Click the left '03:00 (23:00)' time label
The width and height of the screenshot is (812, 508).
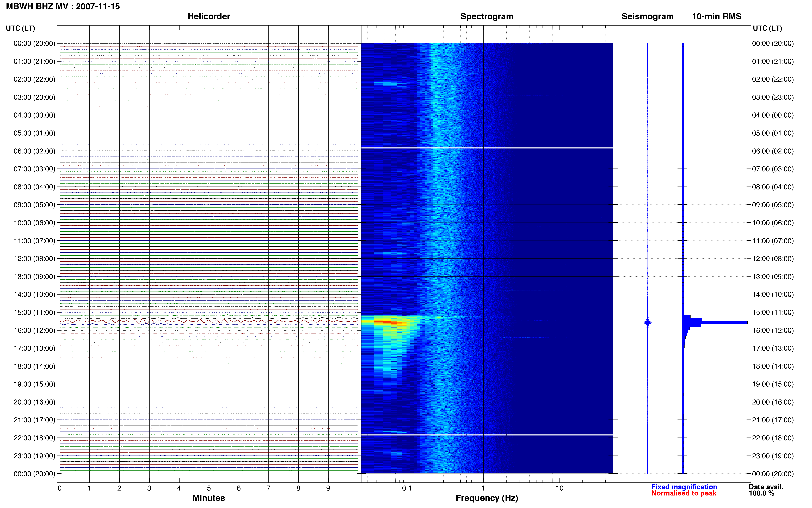pos(34,97)
